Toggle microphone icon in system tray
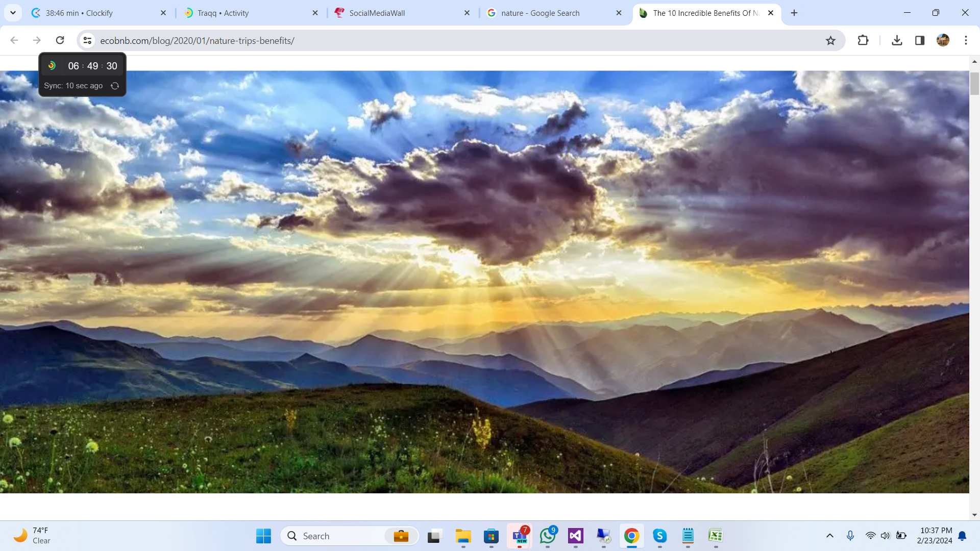This screenshot has height=551, width=980. [850, 536]
